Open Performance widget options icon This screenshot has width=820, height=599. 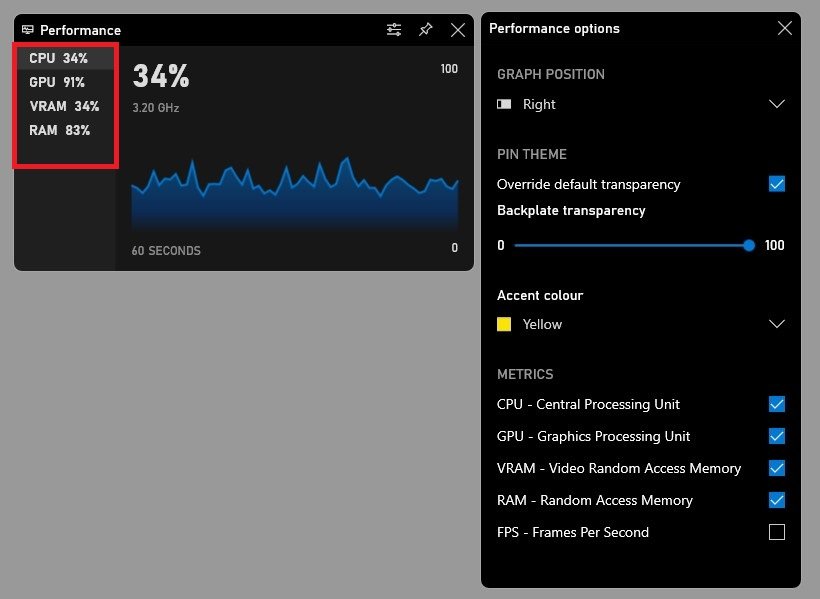(x=394, y=30)
